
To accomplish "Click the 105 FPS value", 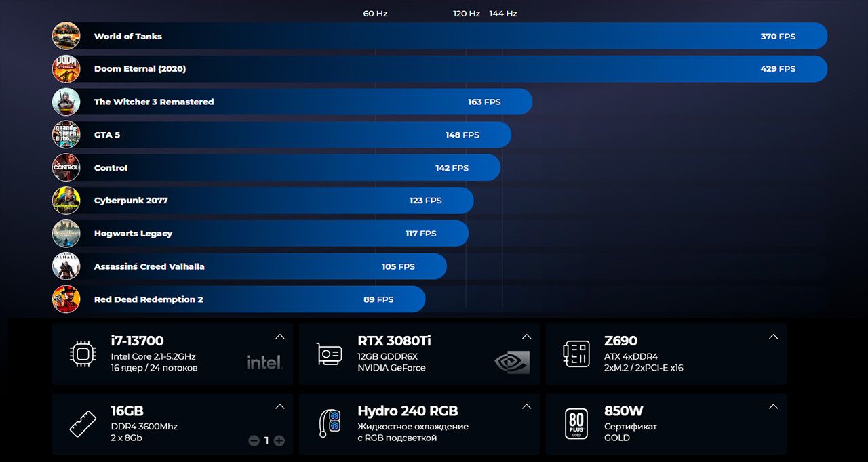I will pos(398,266).
